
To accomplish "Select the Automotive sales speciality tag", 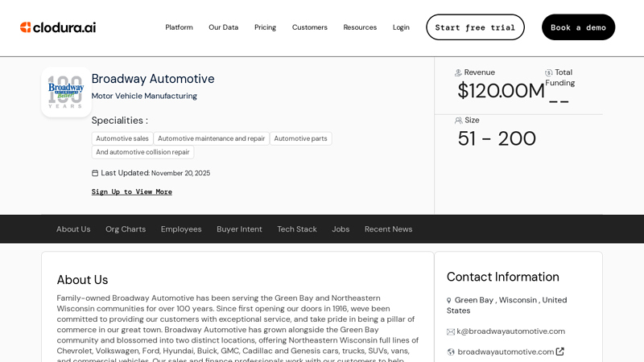I will (x=122, y=138).
